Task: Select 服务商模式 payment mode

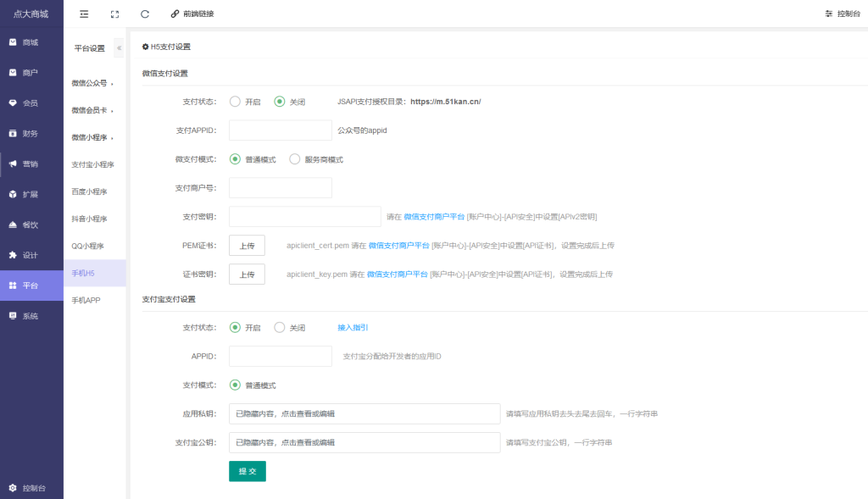Action: pos(295,159)
